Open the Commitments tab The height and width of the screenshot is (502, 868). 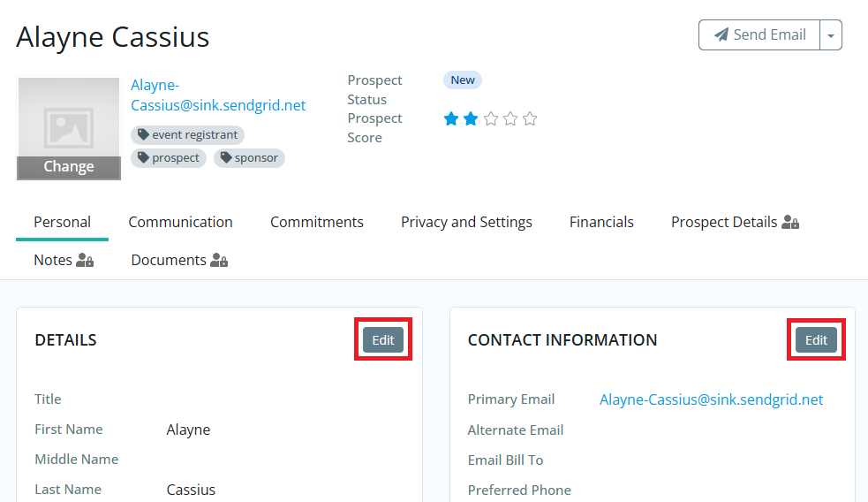click(x=317, y=222)
